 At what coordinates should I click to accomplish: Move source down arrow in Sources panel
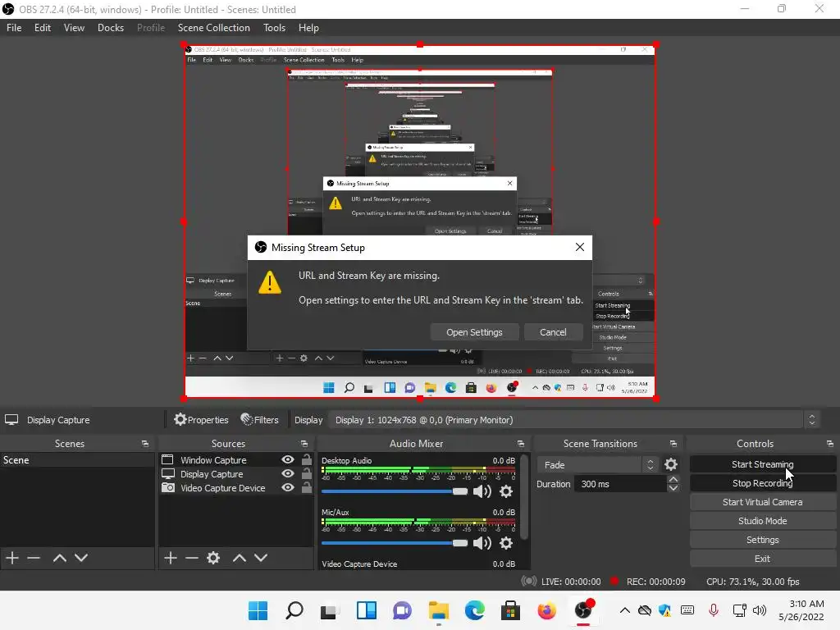pos(261,558)
